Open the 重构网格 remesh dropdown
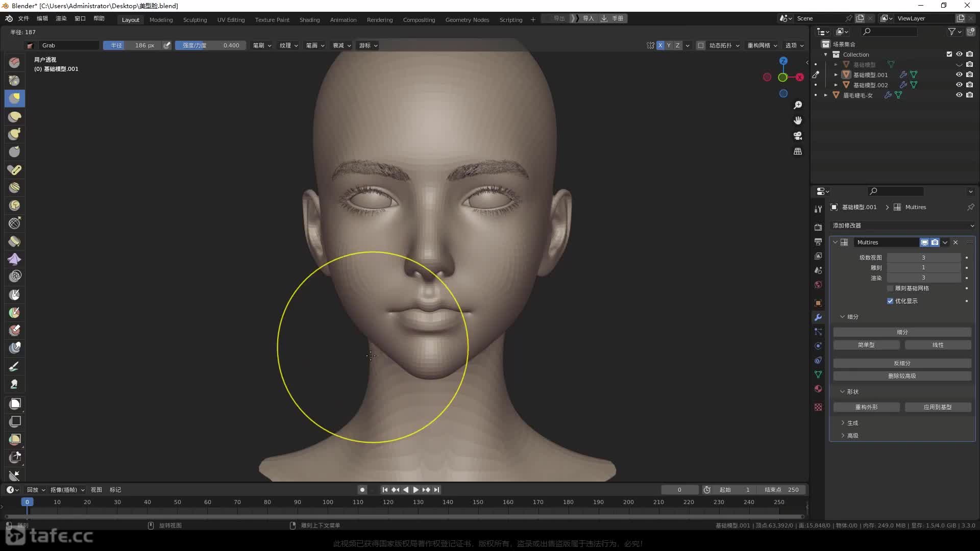The height and width of the screenshot is (551, 980). pyautogui.click(x=762, y=45)
